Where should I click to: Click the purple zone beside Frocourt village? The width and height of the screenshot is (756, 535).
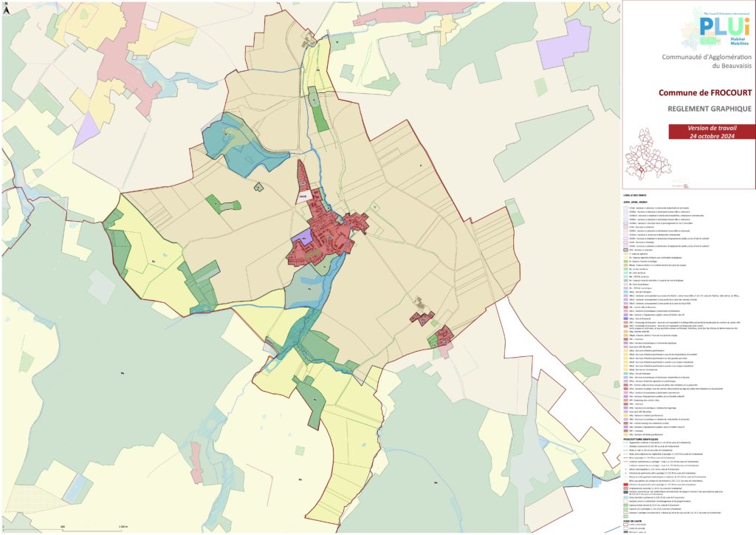(303, 236)
